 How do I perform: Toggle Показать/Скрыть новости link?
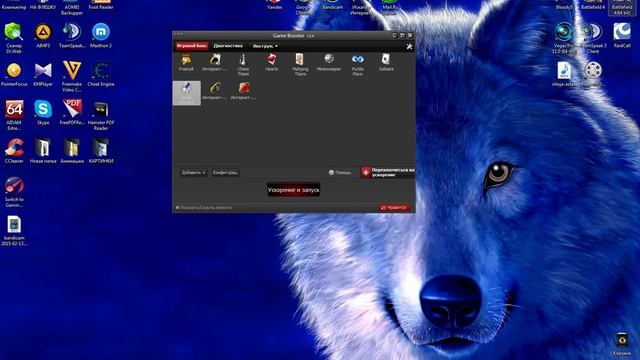204,207
